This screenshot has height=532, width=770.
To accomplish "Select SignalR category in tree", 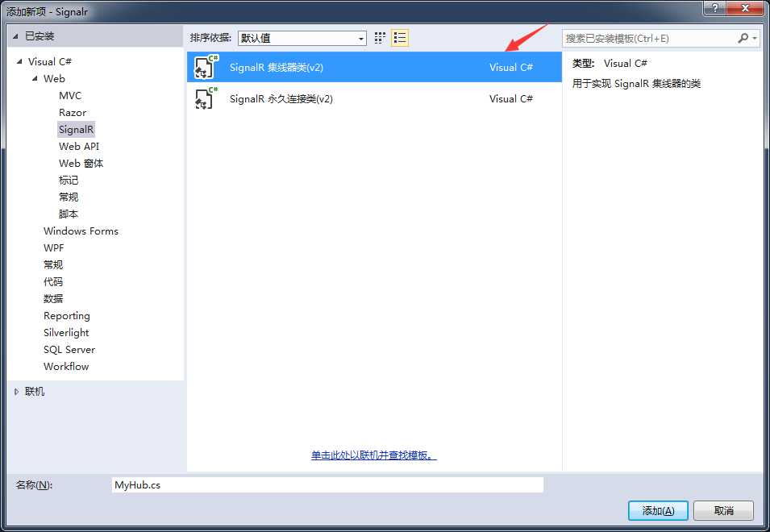I will [x=76, y=130].
